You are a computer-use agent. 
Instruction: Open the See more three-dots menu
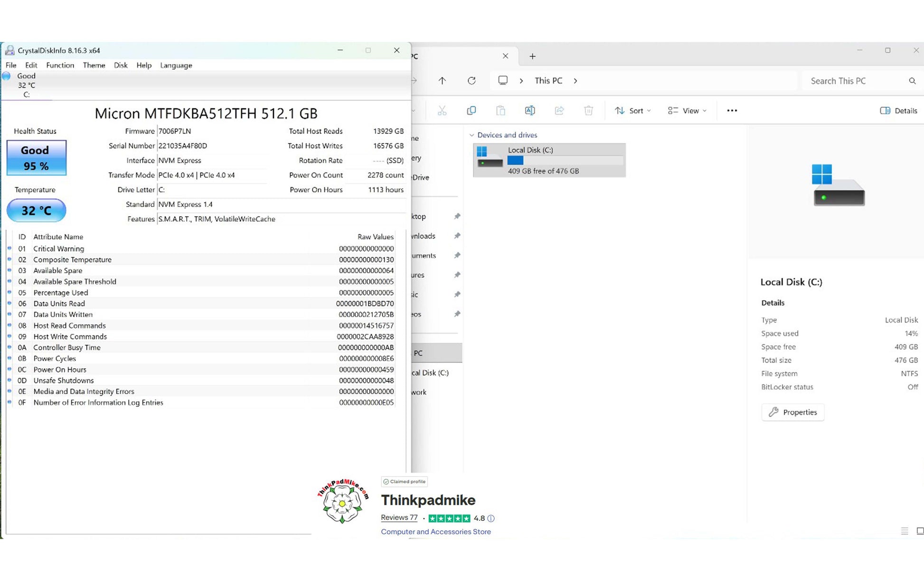coord(732,111)
